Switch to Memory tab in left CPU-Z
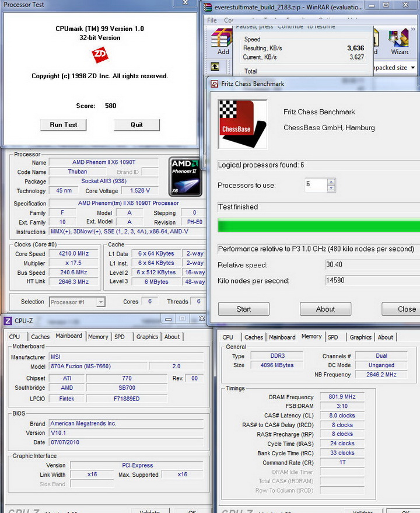The height and width of the screenshot is (513, 420). [98, 337]
